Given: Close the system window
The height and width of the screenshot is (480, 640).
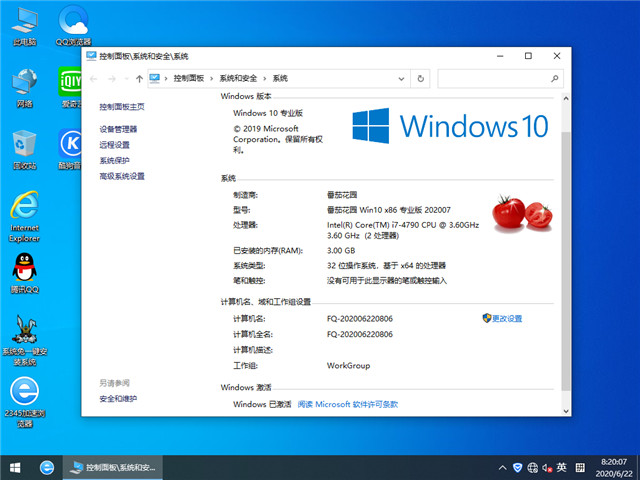Looking at the screenshot, I should click(x=557, y=56).
